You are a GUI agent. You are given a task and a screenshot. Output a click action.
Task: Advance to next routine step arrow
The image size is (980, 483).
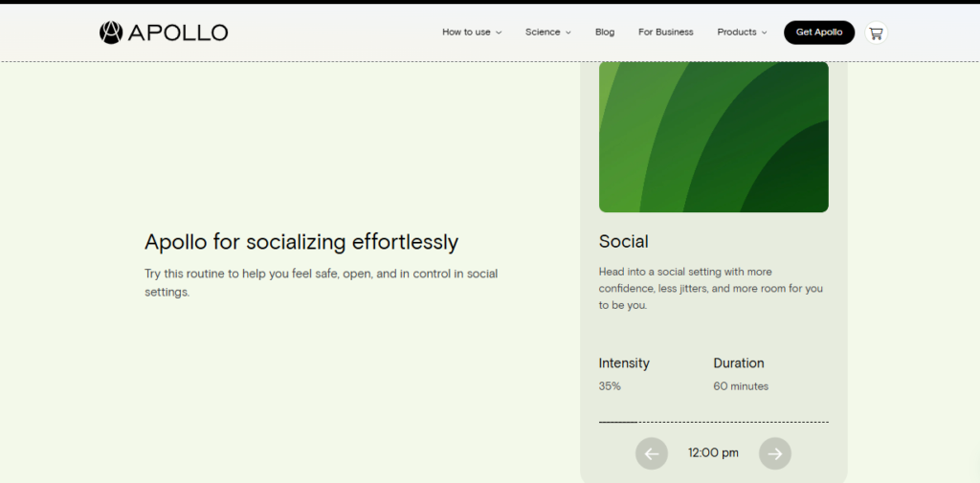(775, 453)
